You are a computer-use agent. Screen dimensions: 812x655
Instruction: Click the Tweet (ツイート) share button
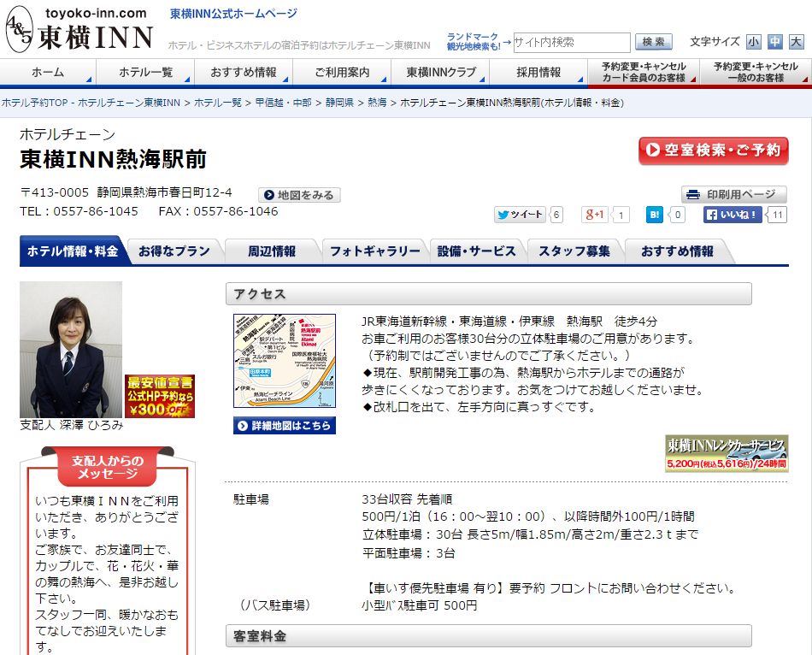[520, 215]
